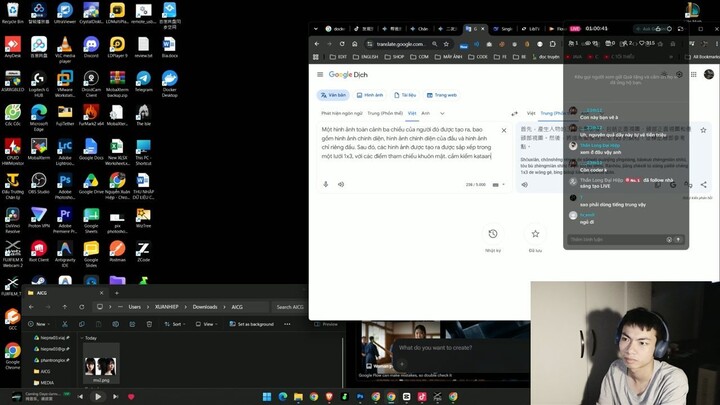Image resolution: width=720 pixels, height=405 pixels.
Task: Expand the Users breadcrumb chevron
Action: click(147, 307)
